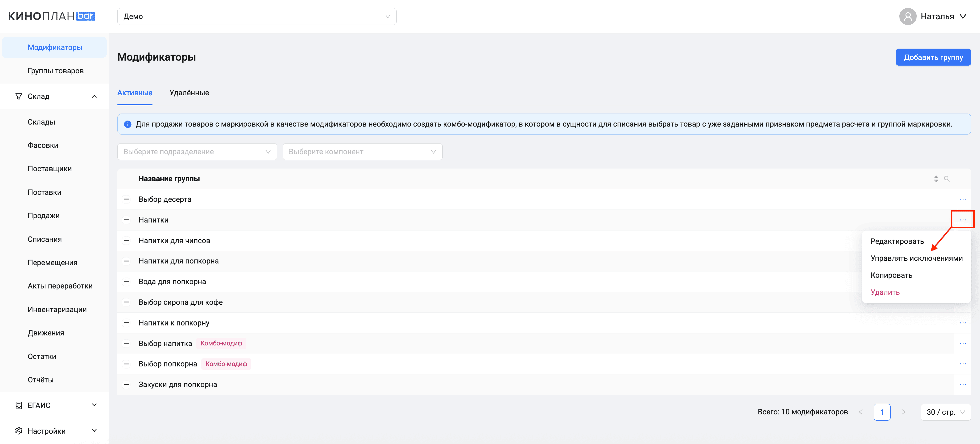Switch to the Удалённые tab
This screenshot has height=444, width=980.
[189, 93]
